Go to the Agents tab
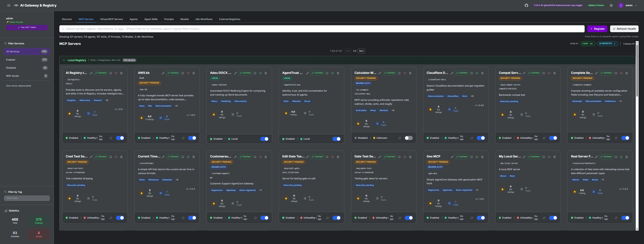 [134, 19]
